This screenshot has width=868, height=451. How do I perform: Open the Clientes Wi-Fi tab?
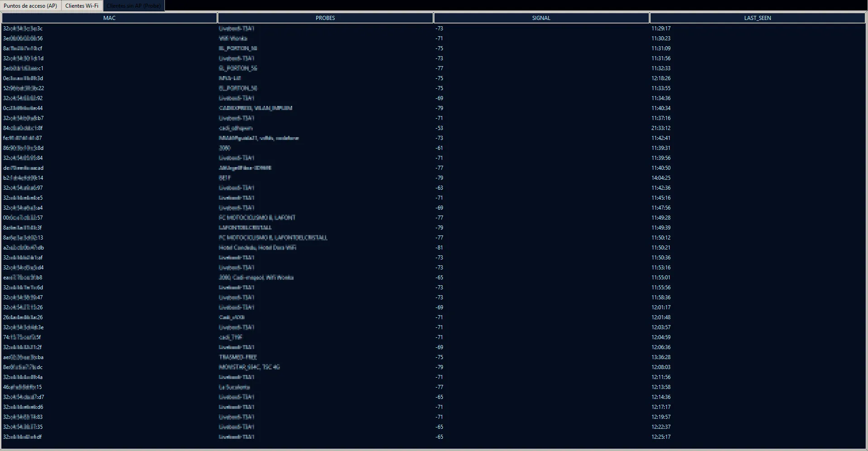pos(82,6)
